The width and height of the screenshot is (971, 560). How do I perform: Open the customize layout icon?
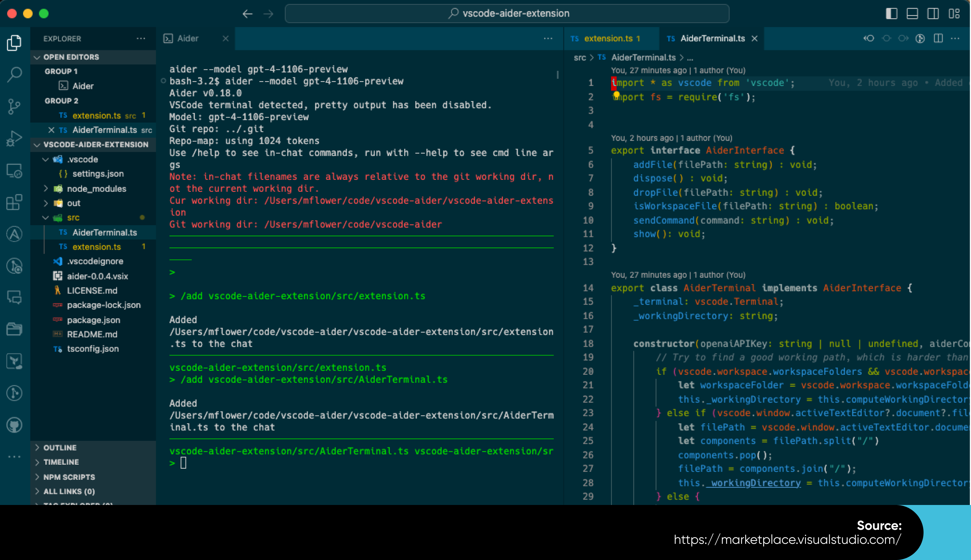click(954, 14)
